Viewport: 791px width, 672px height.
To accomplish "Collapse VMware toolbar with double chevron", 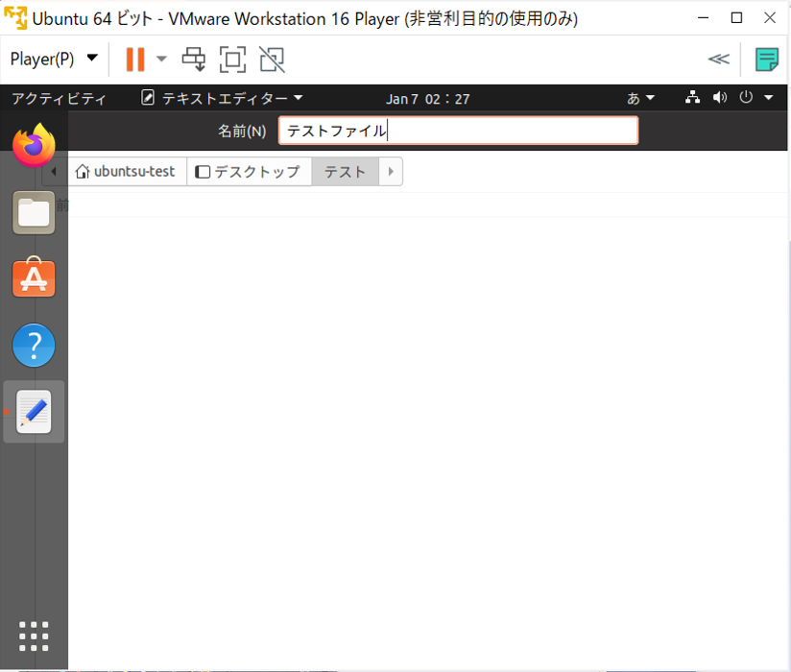I will click(718, 59).
